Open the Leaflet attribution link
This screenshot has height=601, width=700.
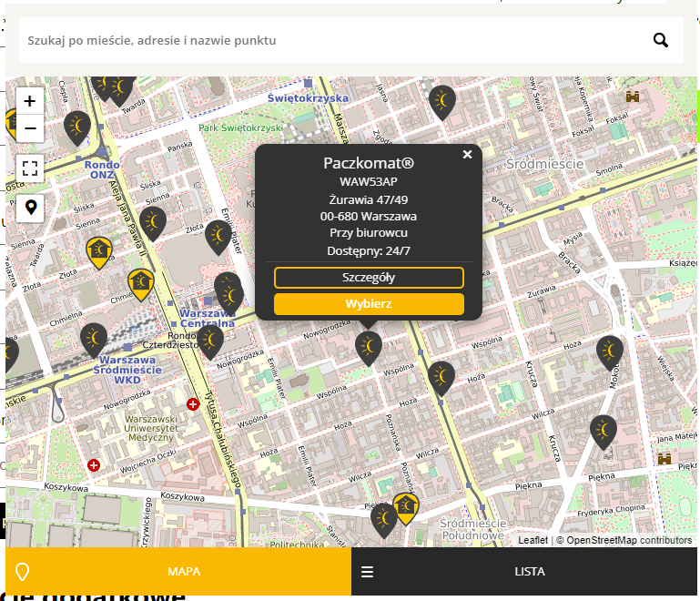pyautogui.click(x=533, y=540)
